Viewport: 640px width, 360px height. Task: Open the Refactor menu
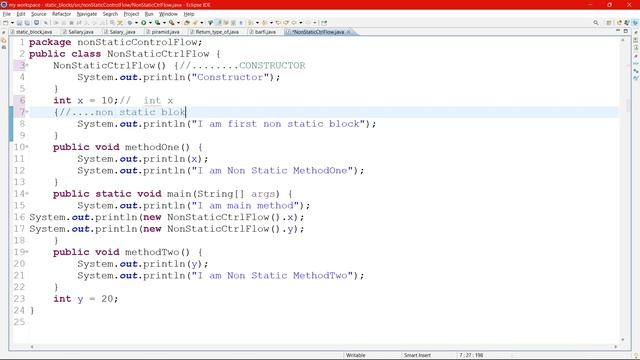tap(62, 14)
